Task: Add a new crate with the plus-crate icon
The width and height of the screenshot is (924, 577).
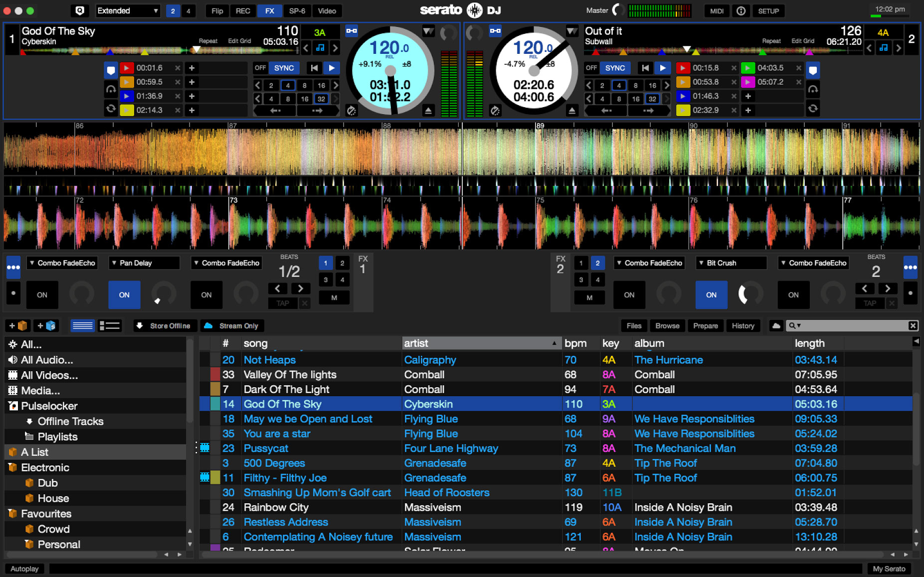Action: click(18, 325)
